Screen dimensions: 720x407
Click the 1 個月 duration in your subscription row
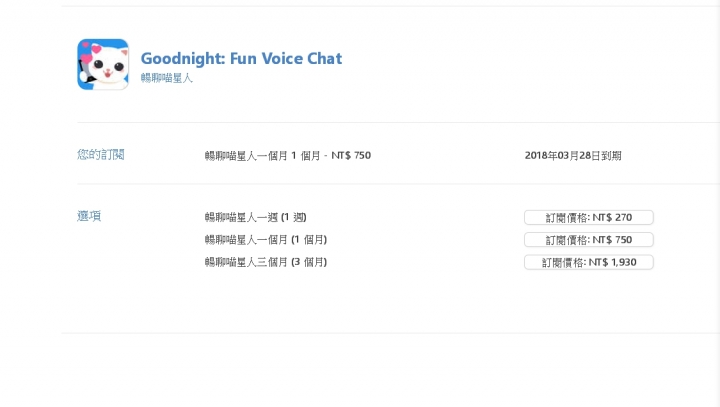tap(305, 156)
